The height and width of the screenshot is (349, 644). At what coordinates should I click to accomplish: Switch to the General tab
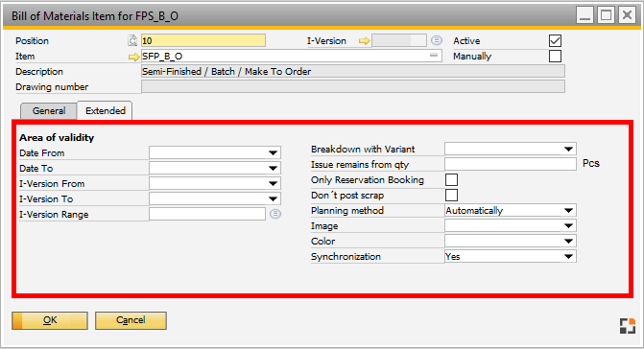click(49, 111)
